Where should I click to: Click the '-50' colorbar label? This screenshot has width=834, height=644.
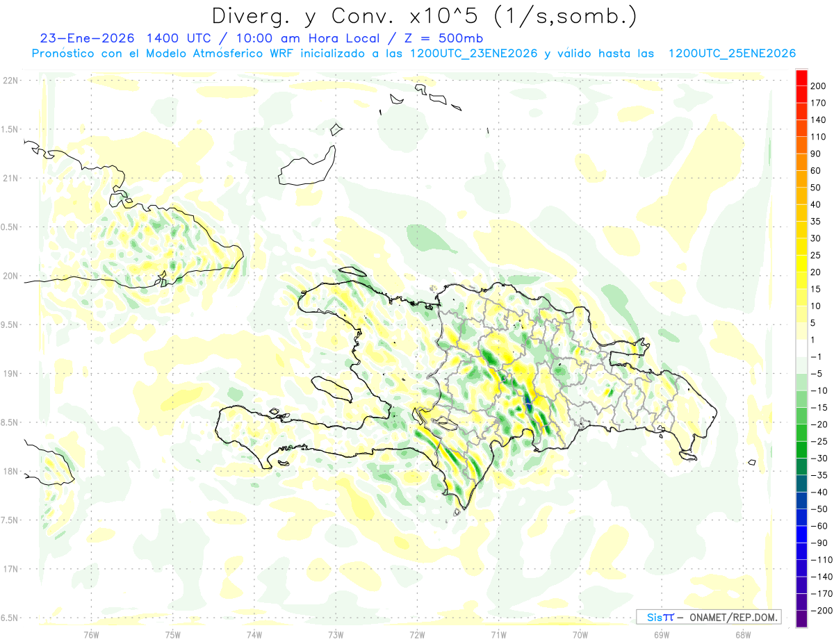pos(820,509)
